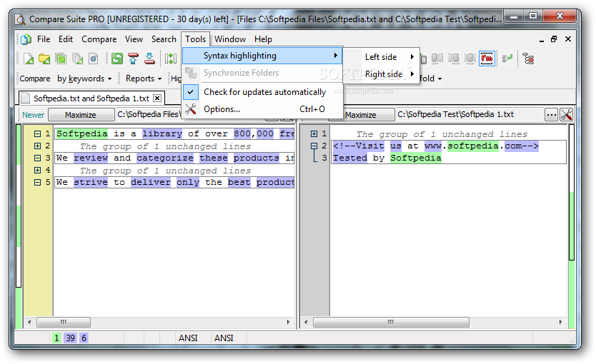Screen dimensions: 596x364
Task: Restore the inner document window
Action: click(x=554, y=39)
